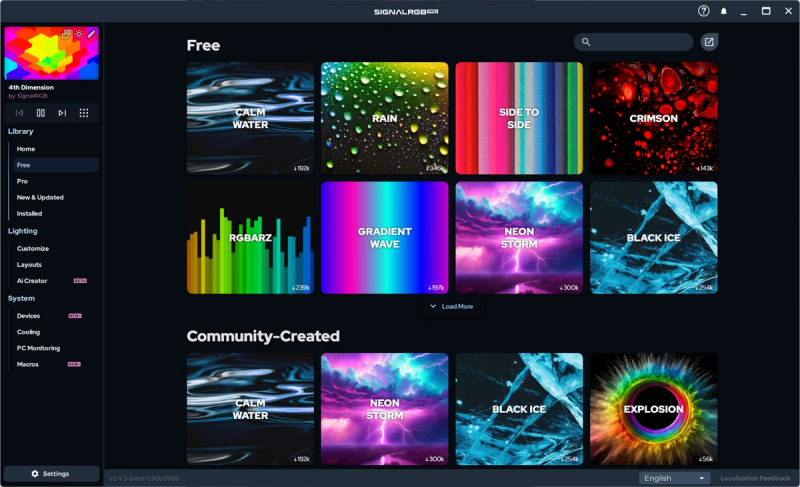Skip to the next effect

(62, 113)
